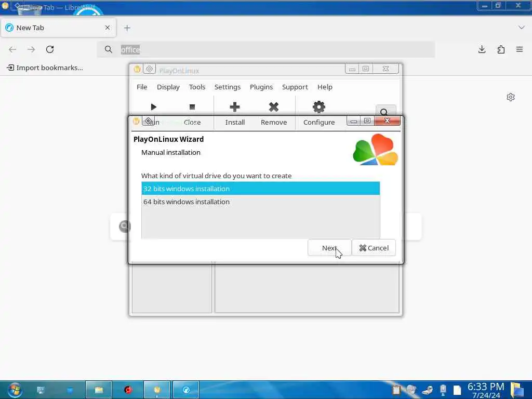Click the Close stop icon in PlayOnLinux toolbar
The image size is (532, 399).
[192, 107]
